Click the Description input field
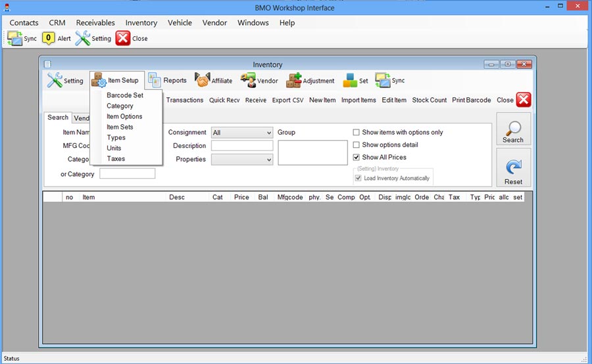592x364 pixels. click(x=242, y=146)
